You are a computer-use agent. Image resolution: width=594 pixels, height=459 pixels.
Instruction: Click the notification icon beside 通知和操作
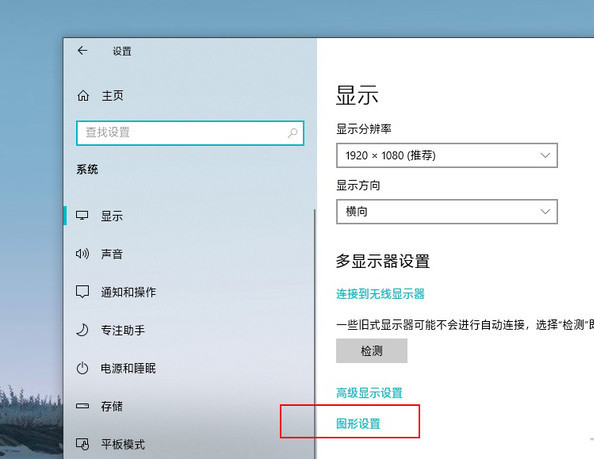(x=82, y=292)
